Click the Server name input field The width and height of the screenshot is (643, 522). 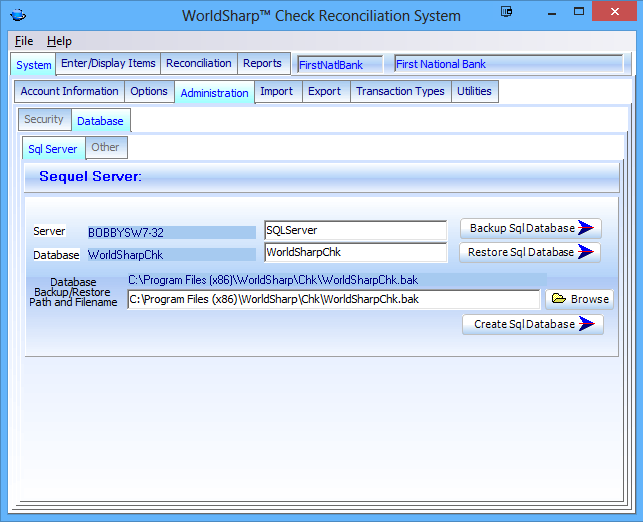[355, 231]
